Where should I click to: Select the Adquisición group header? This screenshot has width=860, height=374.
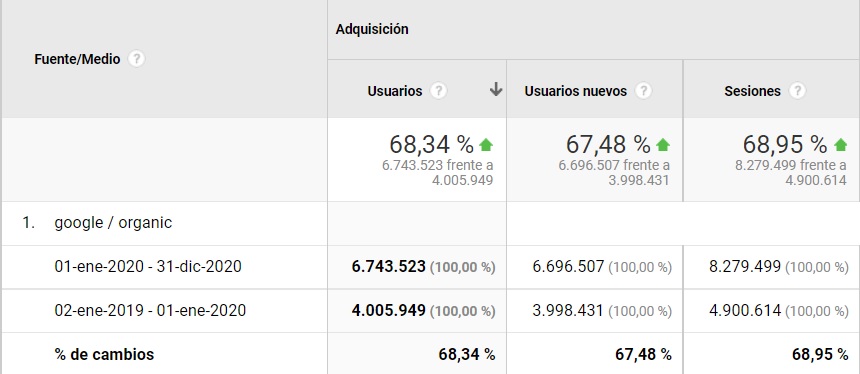pos(372,29)
